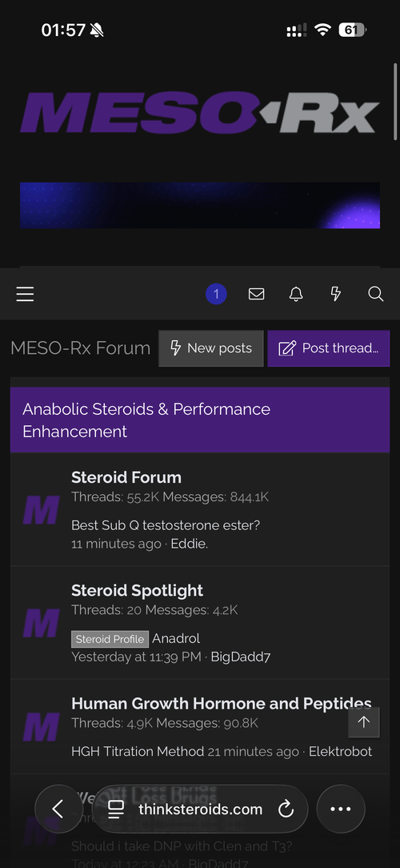This screenshot has height=868, width=400.
Task: Open the Steroid Forum section
Action: tap(126, 477)
